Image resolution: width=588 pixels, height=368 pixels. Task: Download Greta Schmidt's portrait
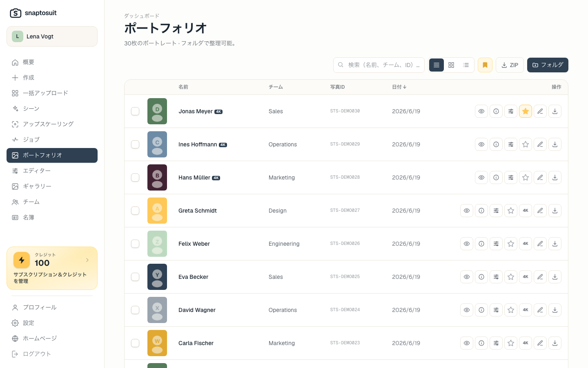pyautogui.click(x=555, y=211)
